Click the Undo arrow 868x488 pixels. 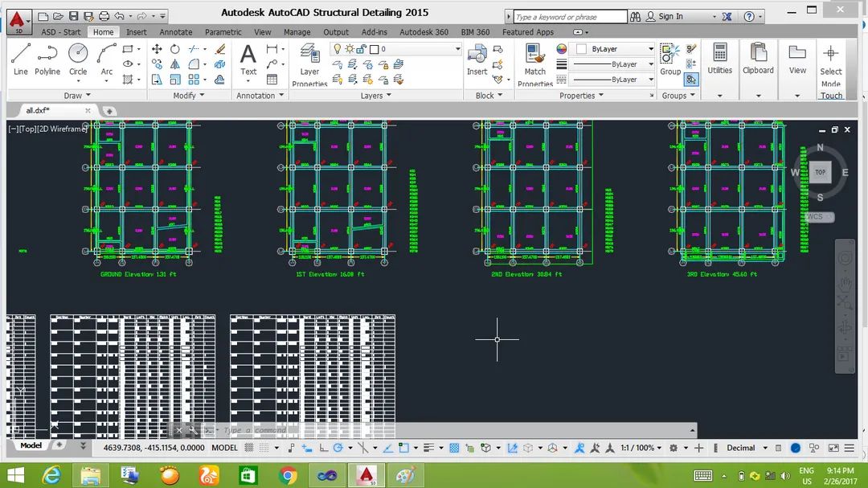click(119, 16)
